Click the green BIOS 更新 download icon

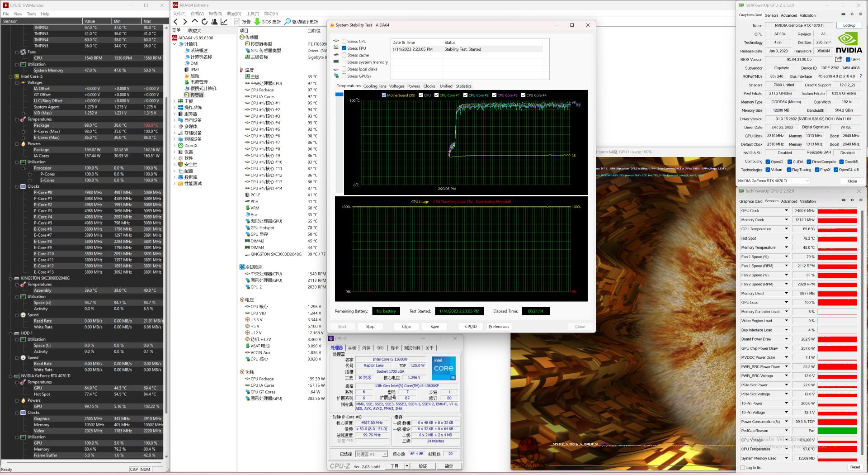click(256, 21)
